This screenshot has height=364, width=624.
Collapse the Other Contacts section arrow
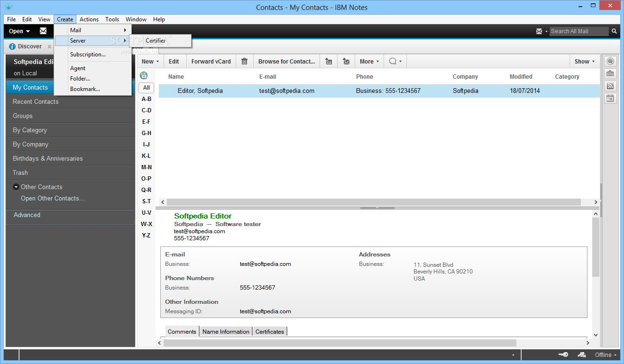pyautogui.click(x=16, y=187)
